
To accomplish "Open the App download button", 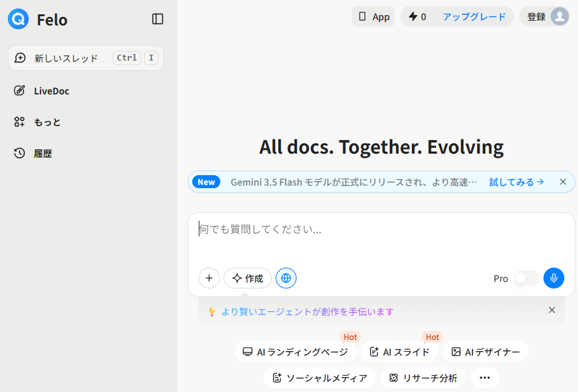I will [373, 16].
